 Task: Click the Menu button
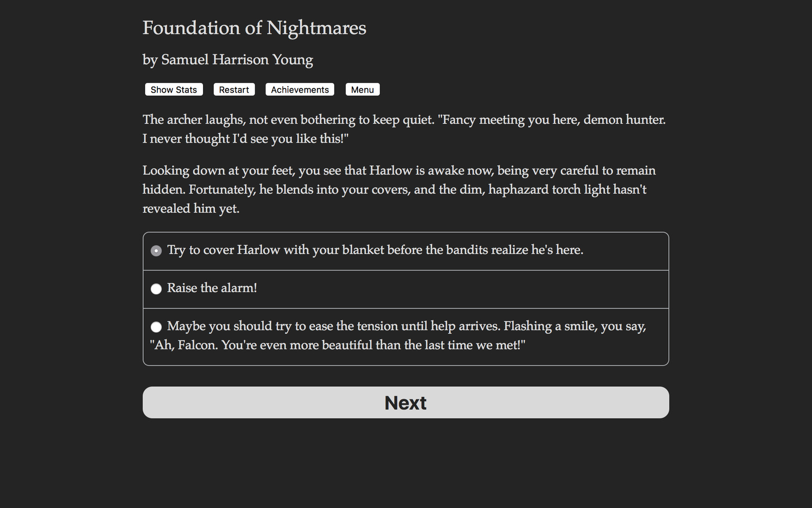pos(362,89)
